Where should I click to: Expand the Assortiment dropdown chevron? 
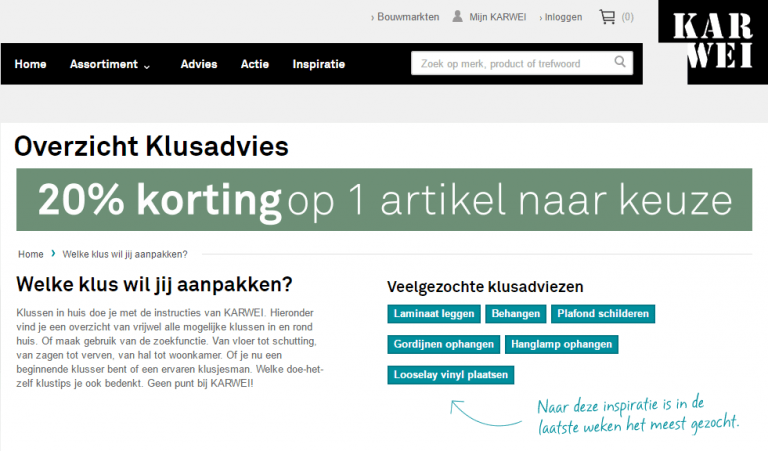(146, 66)
